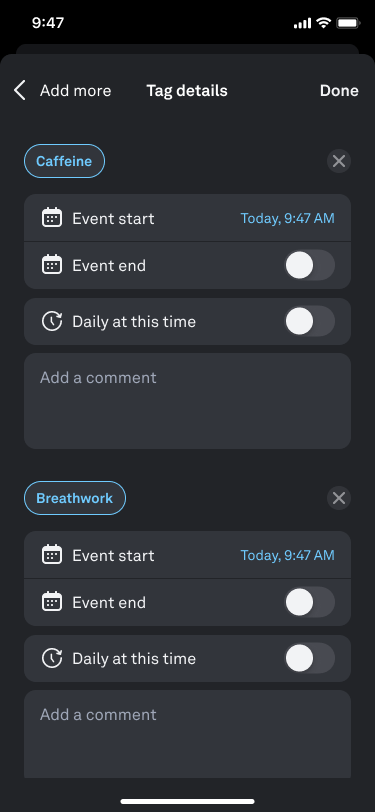Tap Breathwork daily repeat clock icon
The width and height of the screenshot is (375, 812).
click(52, 659)
